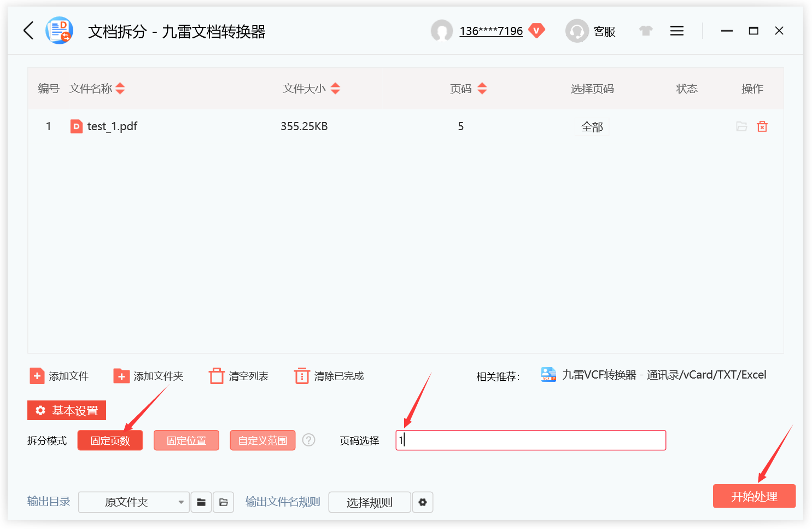Image resolution: width=812 pixels, height=529 pixels.
Task: Sort the list by 页码 column
Action: (x=482, y=88)
